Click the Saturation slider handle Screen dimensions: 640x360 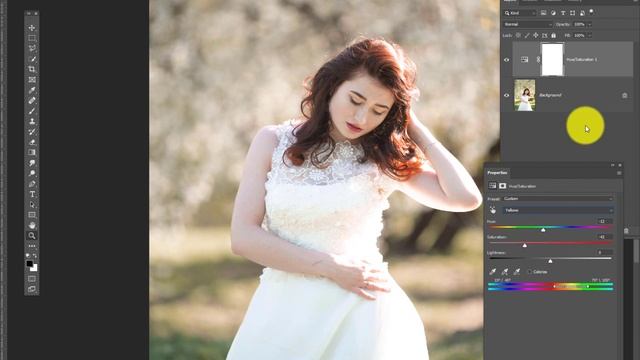point(524,245)
